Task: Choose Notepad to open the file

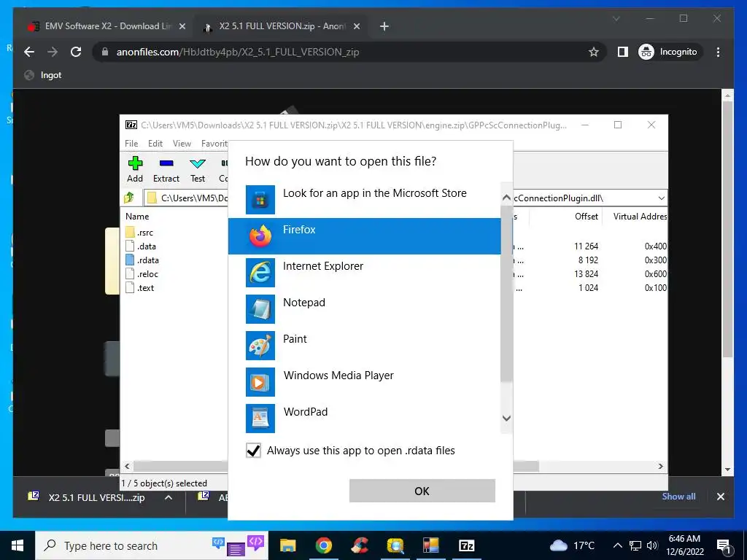Action: click(x=365, y=309)
